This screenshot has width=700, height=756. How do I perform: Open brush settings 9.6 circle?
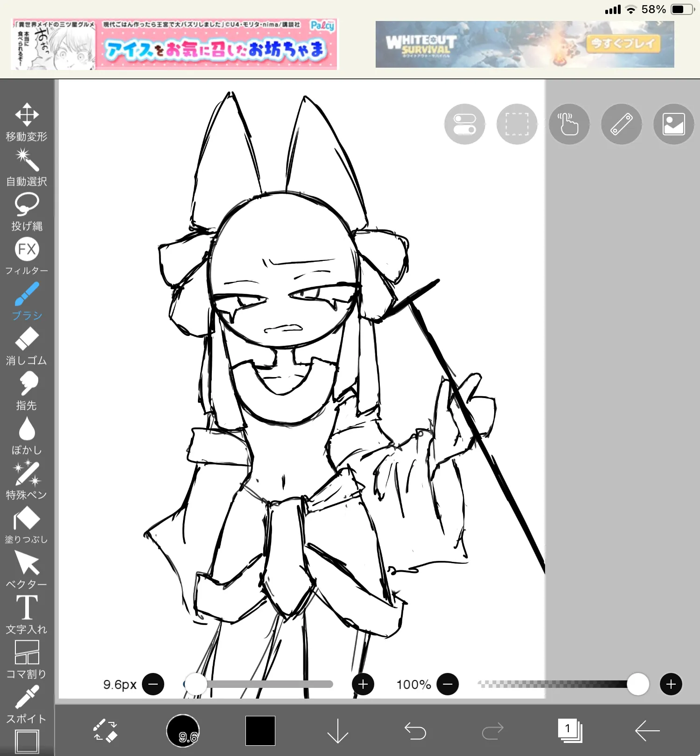[x=183, y=731]
